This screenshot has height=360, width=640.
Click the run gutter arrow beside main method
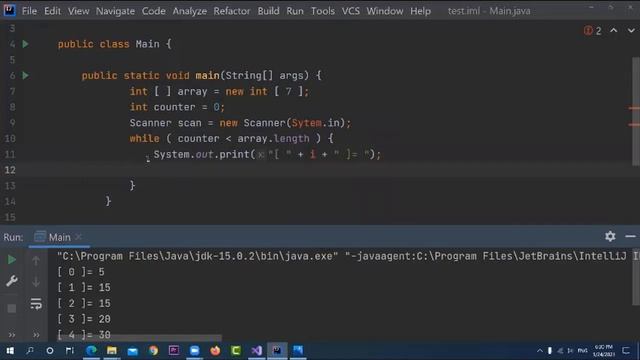coord(25,75)
